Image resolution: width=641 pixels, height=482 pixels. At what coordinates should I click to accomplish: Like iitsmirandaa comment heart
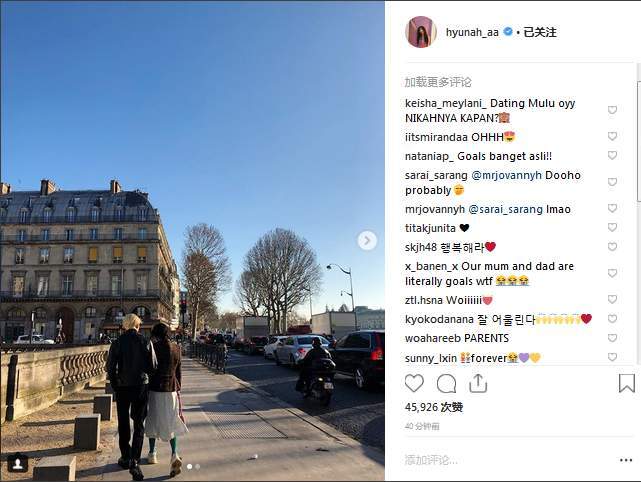[612, 136]
